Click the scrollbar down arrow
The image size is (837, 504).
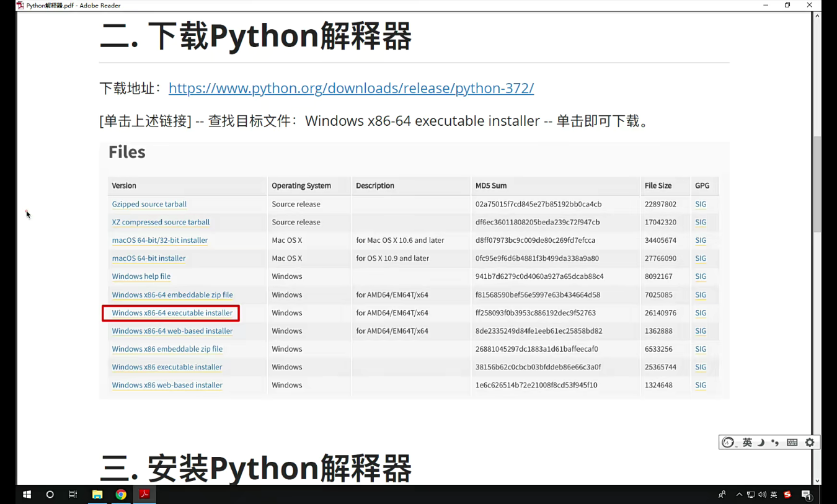(817, 480)
